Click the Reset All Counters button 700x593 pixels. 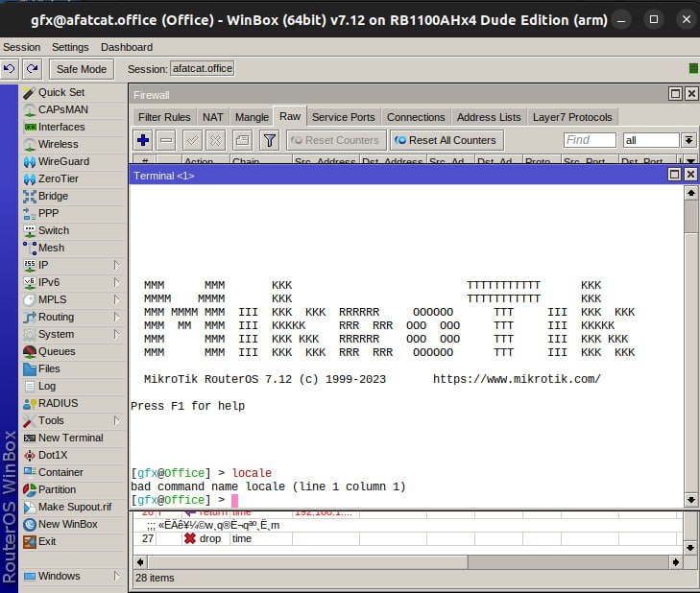click(x=445, y=140)
